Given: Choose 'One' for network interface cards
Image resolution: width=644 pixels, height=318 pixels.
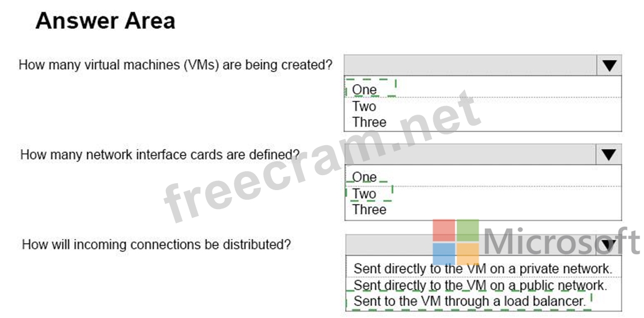Looking at the screenshot, I should tap(365, 177).
